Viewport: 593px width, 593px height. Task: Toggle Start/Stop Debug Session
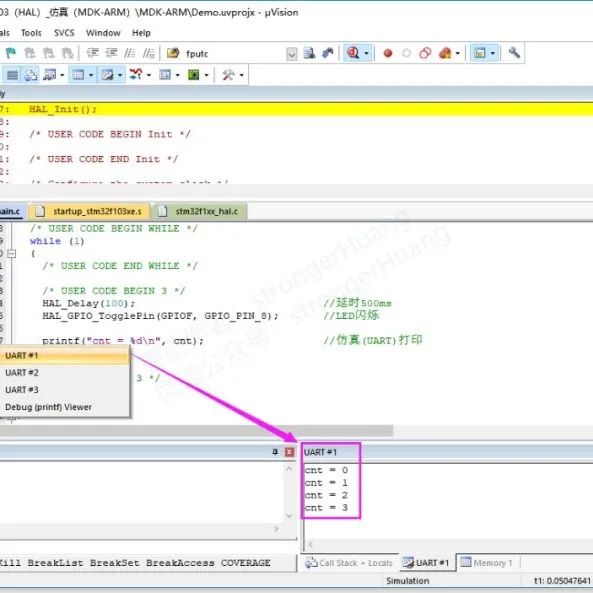pos(353,53)
